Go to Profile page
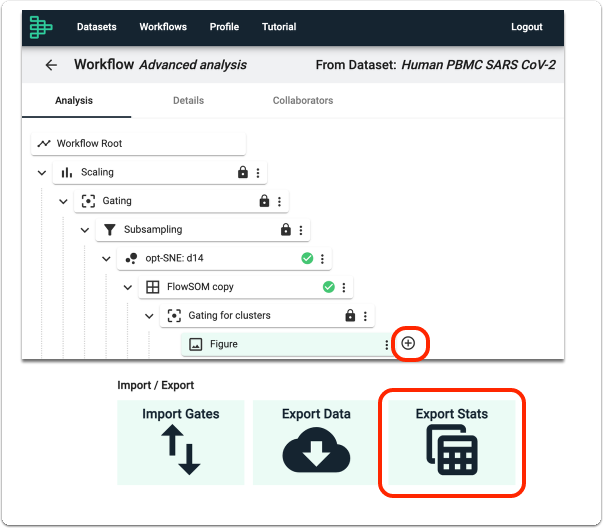Viewport: 603px width, 528px height. (x=224, y=27)
